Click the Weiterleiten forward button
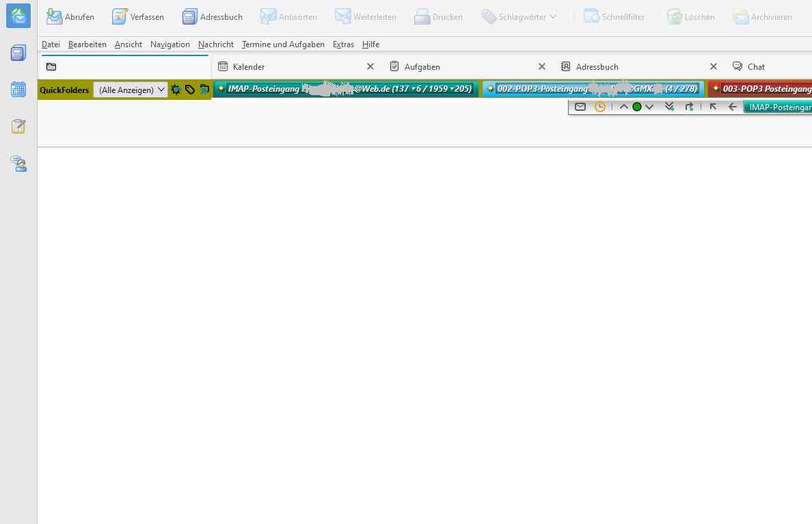 [365, 17]
